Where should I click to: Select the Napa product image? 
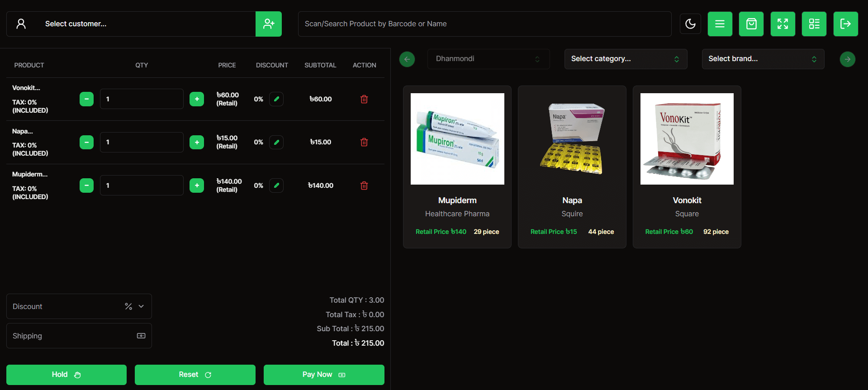[572, 139]
